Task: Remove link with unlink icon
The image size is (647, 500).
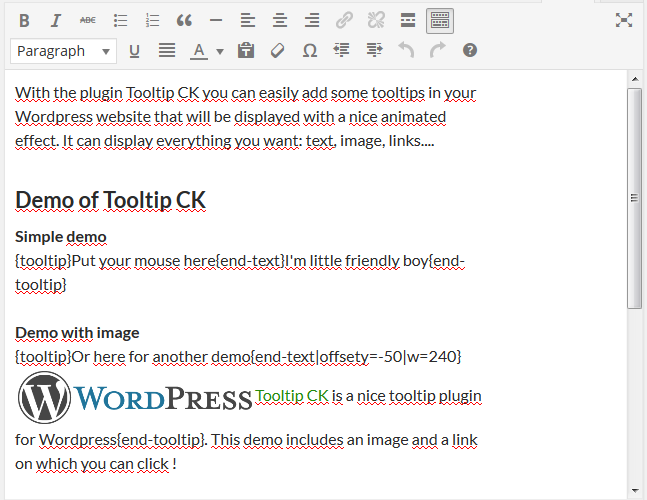Action: point(376,20)
